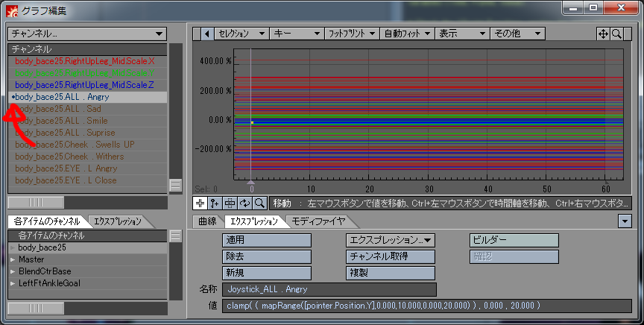
Task: Select channel RightUpLeg_Mid.Scale.Y
Action: coord(87,73)
